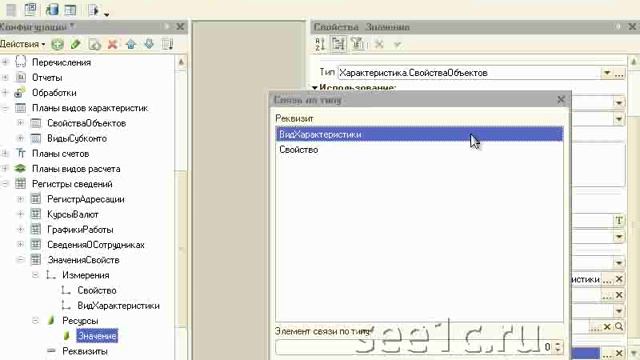Click the Планы счетов T-account icon

pyautogui.click(x=20, y=153)
